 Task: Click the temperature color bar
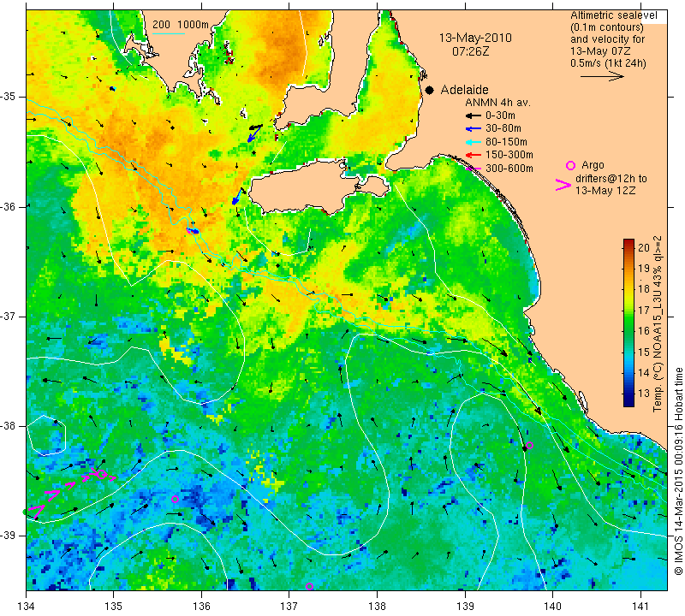[628, 323]
